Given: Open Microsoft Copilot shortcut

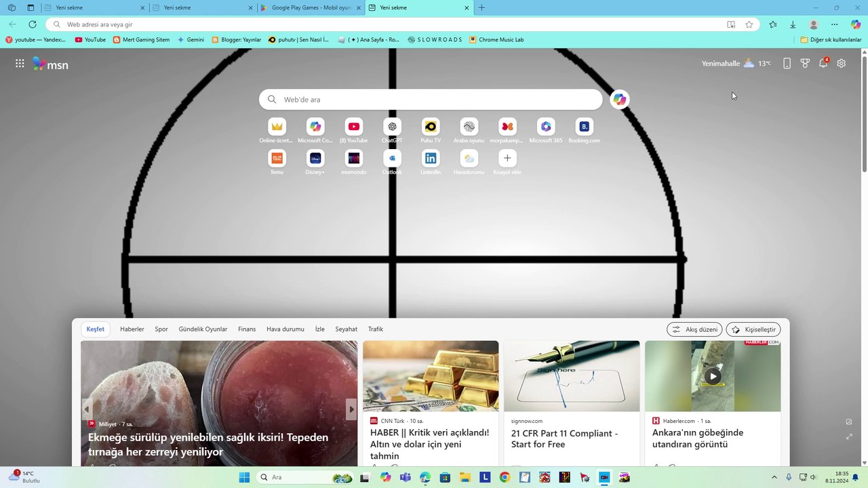Looking at the screenshot, I should tap(315, 126).
